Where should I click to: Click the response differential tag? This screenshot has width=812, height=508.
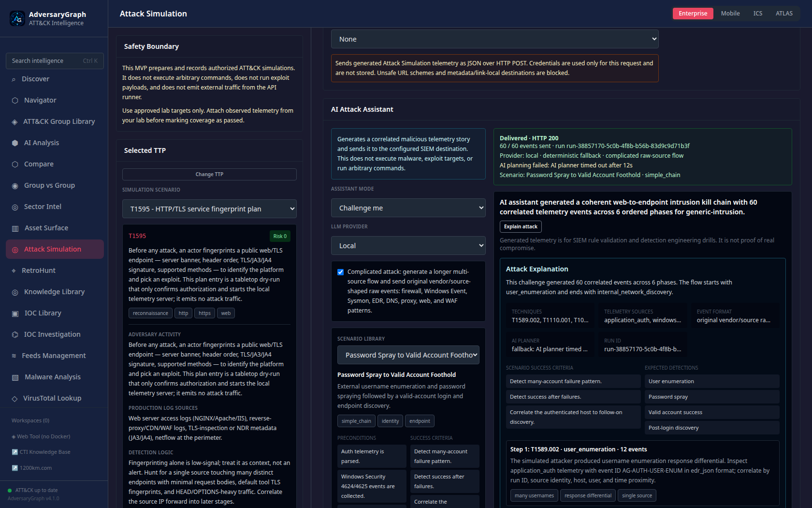pyautogui.click(x=588, y=495)
